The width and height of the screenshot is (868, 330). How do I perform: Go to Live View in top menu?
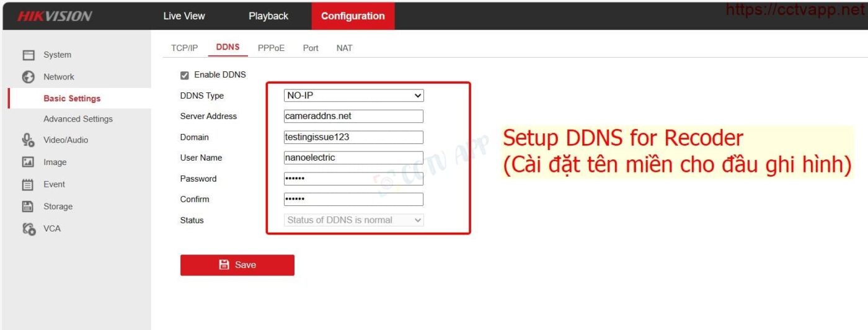(x=184, y=16)
